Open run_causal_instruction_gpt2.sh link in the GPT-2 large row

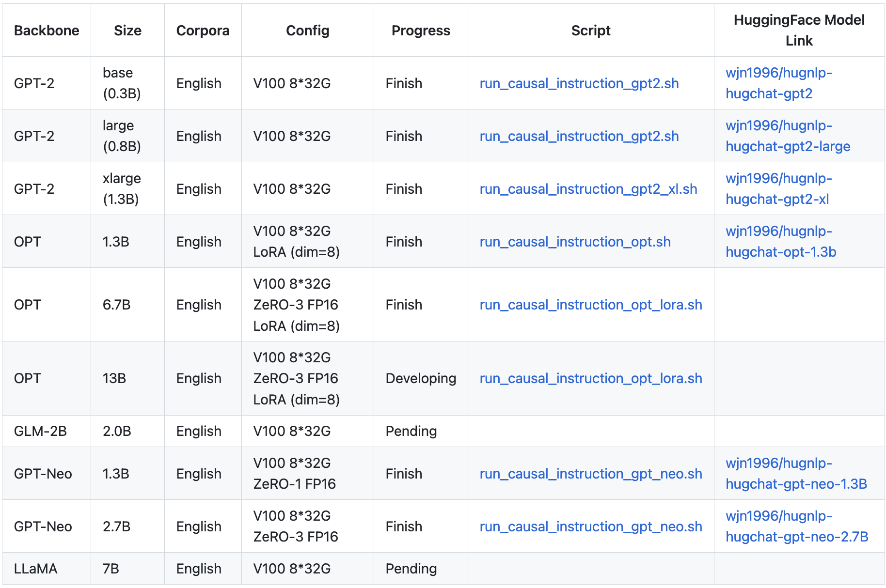(x=579, y=136)
